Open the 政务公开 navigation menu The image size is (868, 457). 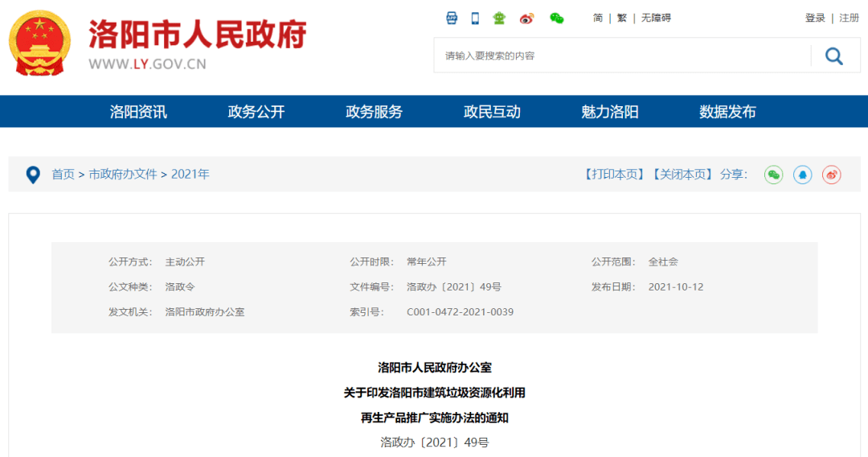(256, 112)
